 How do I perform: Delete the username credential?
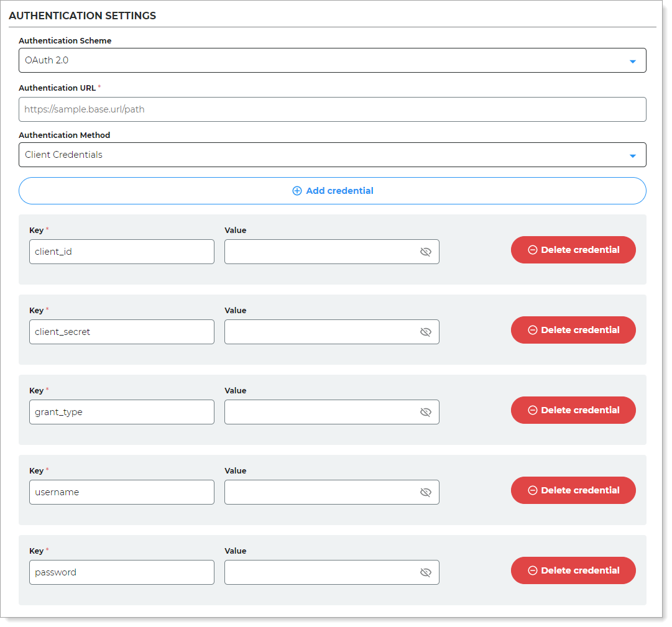573,490
